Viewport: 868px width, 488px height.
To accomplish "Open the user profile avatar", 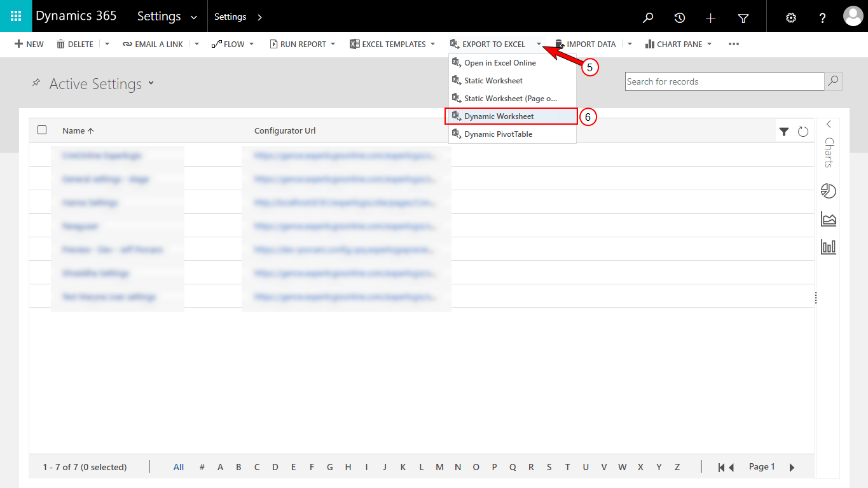I will coord(853,17).
